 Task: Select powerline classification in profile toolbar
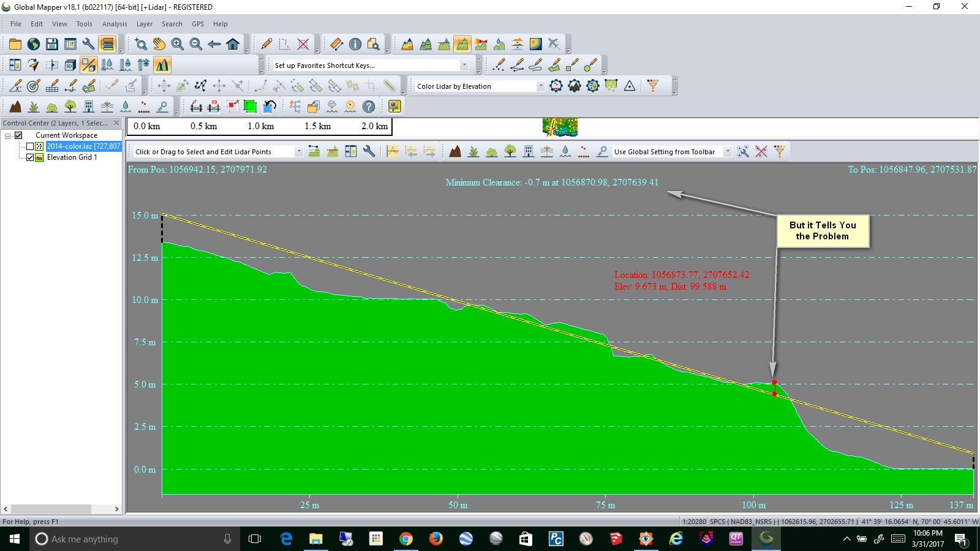pyautogui.click(x=547, y=151)
